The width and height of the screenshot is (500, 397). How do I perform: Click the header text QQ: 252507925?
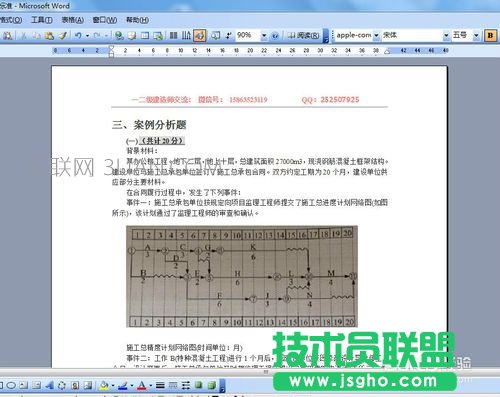click(330, 100)
